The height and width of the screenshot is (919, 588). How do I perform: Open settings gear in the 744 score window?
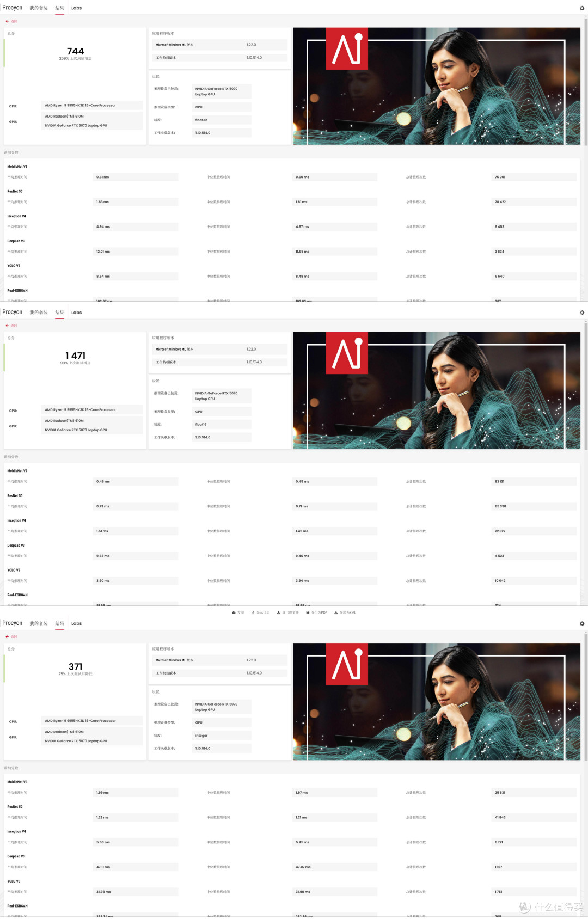[582, 8]
